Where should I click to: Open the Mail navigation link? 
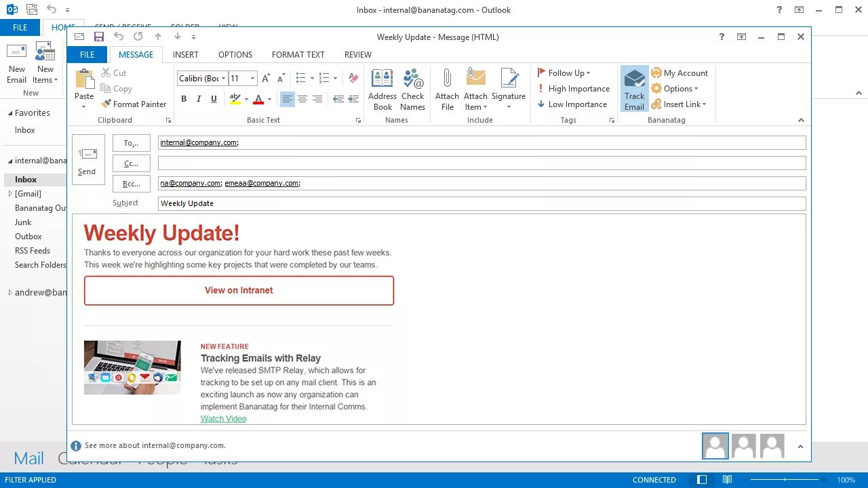[x=28, y=459]
